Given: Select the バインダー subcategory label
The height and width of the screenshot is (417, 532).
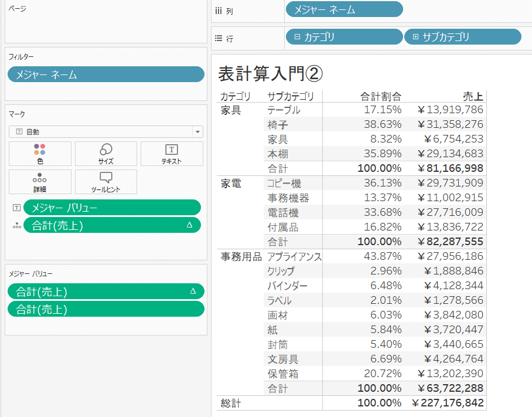Looking at the screenshot, I should pos(287,286).
